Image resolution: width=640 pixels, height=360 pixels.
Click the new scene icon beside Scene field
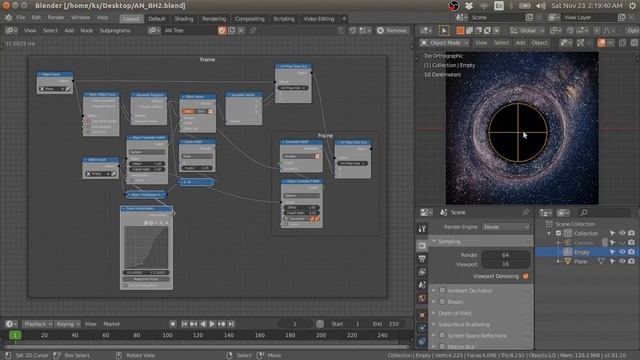529,18
